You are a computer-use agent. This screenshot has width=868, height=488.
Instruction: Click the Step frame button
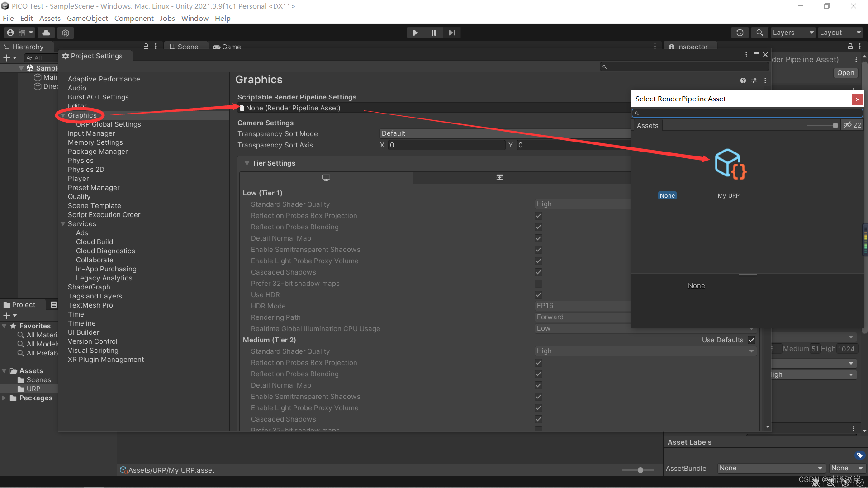451,33
